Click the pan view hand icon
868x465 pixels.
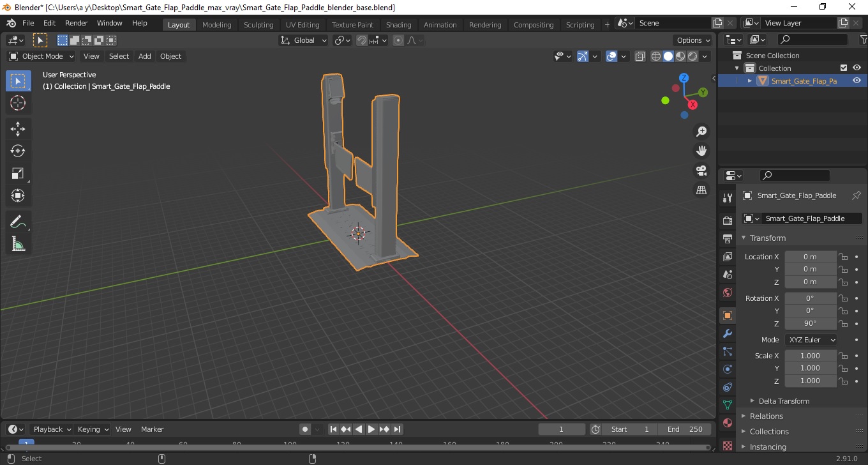[x=701, y=151]
